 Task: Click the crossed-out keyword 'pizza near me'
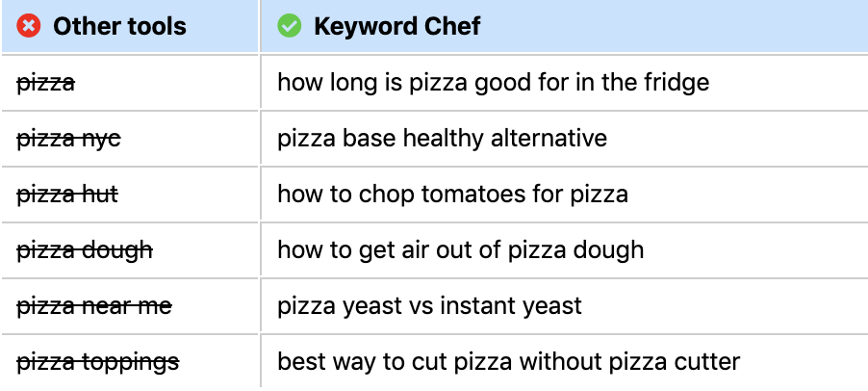point(94,305)
